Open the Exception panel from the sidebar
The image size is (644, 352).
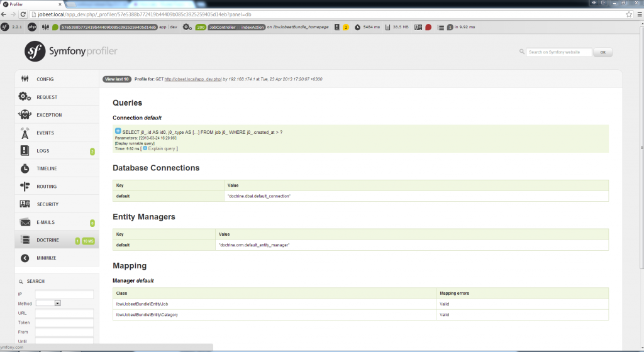[57, 115]
